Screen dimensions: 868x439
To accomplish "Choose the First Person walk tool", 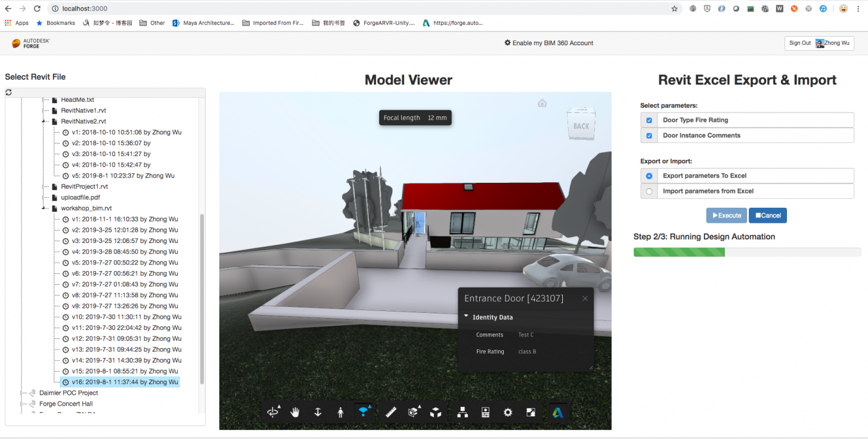I will click(340, 412).
